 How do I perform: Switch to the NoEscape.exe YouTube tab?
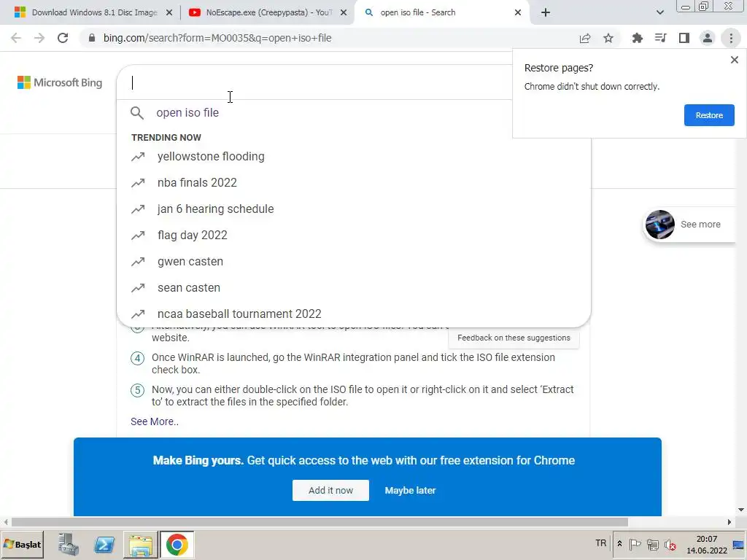point(269,12)
